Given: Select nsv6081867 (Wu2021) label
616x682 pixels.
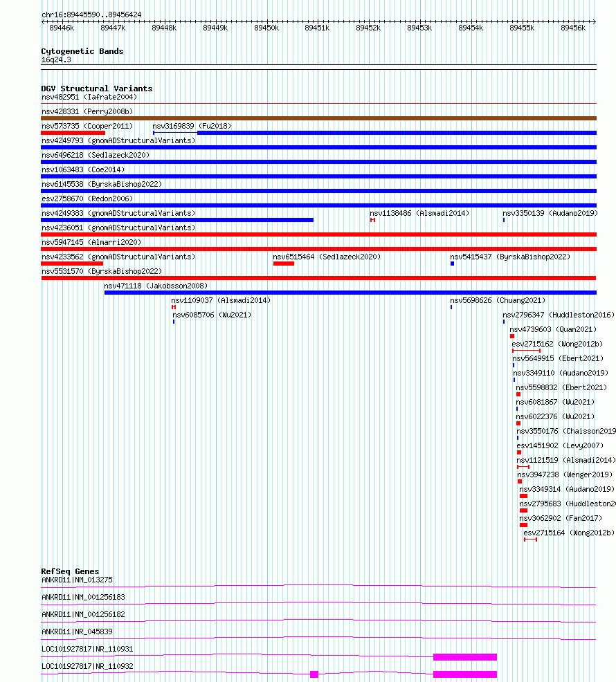Looking at the screenshot, I should click(555, 403).
